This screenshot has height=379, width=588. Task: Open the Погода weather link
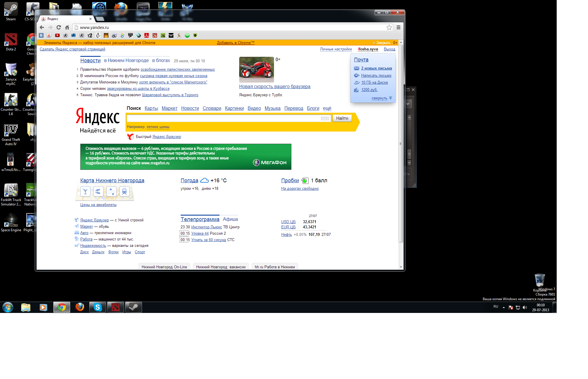tap(189, 180)
